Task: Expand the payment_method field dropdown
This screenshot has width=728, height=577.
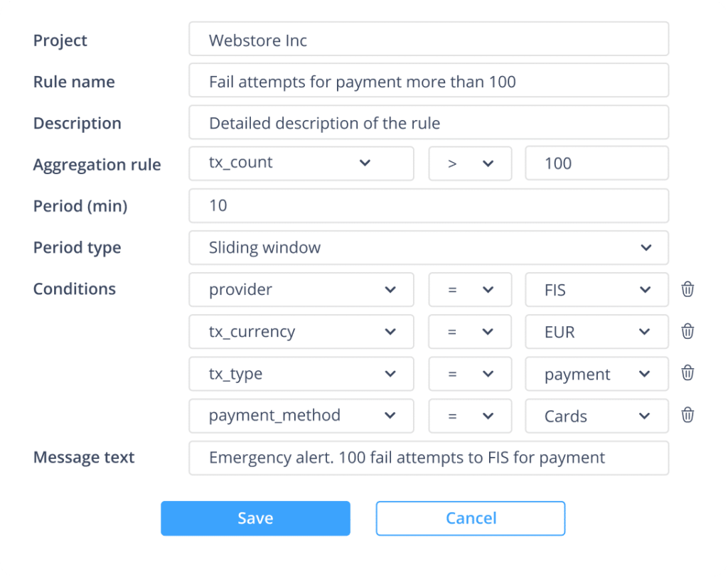Action: (301, 415)
